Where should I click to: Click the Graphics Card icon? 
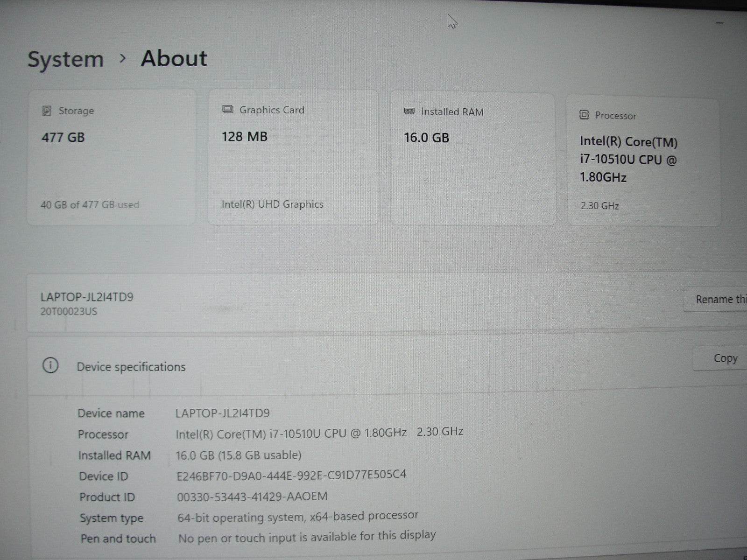click(x=227, y=109)
